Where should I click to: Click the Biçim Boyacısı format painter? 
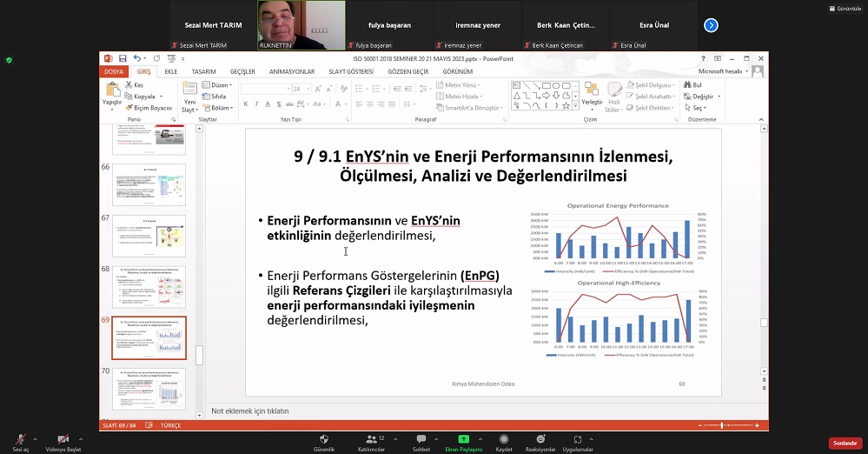click(x=148, y=108)
